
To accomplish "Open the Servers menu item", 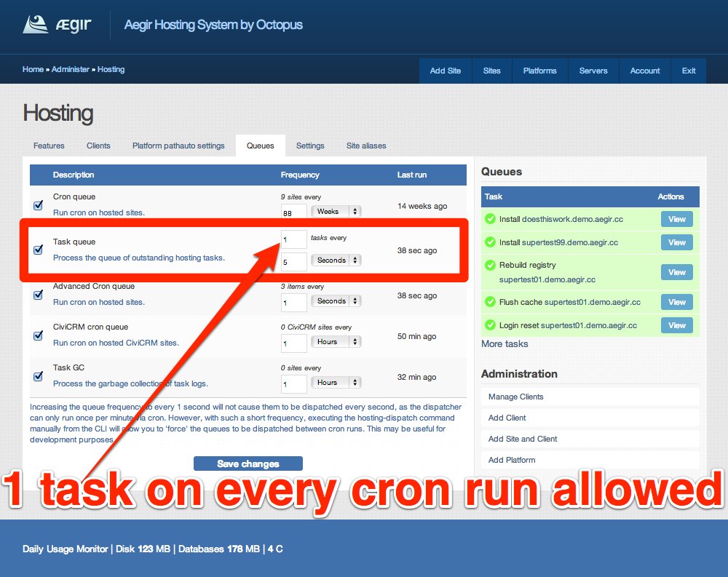I will 593,71.
